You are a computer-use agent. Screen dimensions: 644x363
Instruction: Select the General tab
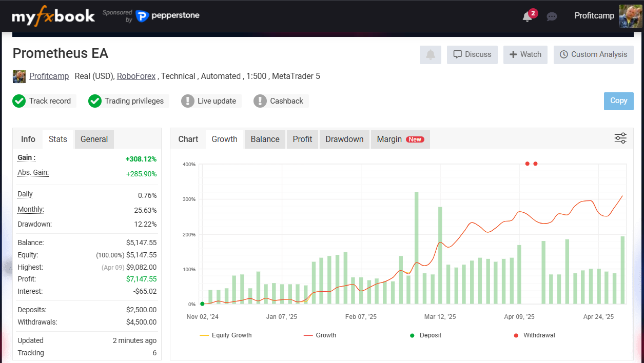click(94, 139)
